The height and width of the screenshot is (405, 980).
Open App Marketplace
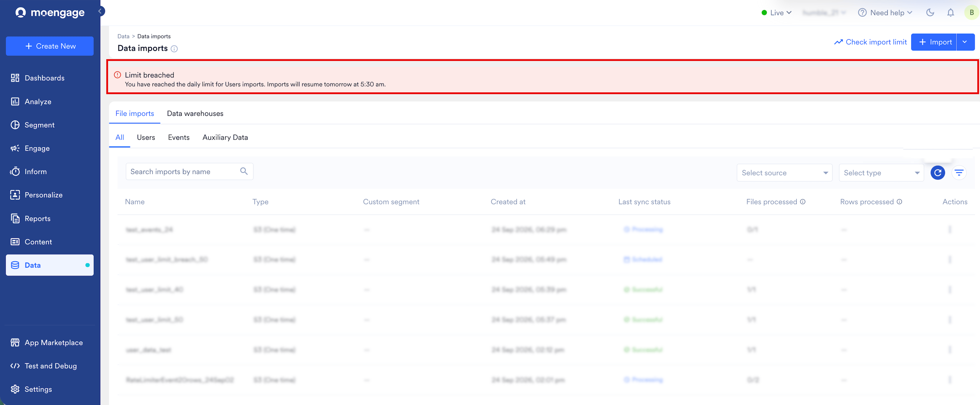coord(50,342)
